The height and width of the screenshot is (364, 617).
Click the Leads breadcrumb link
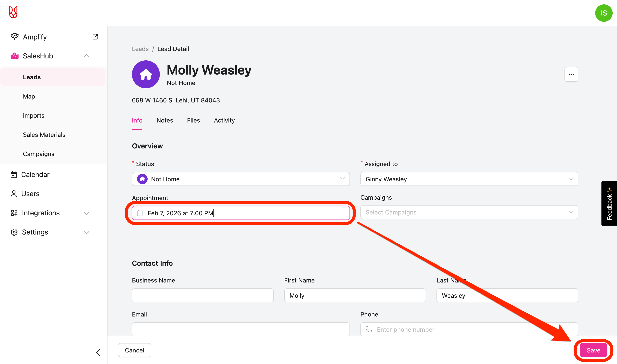click(x=140, y=49)
